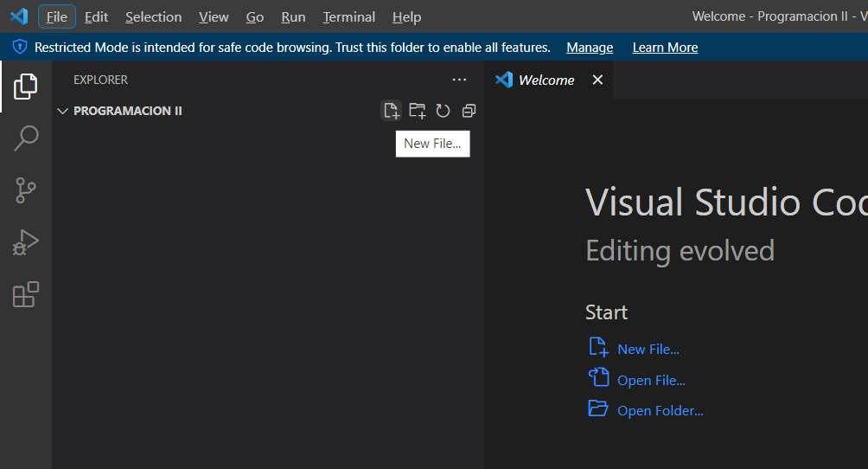The width and height of the screenshot is (868, 469).
Task: Open the Explorer view in activity bar
Action: coord(26,86)
